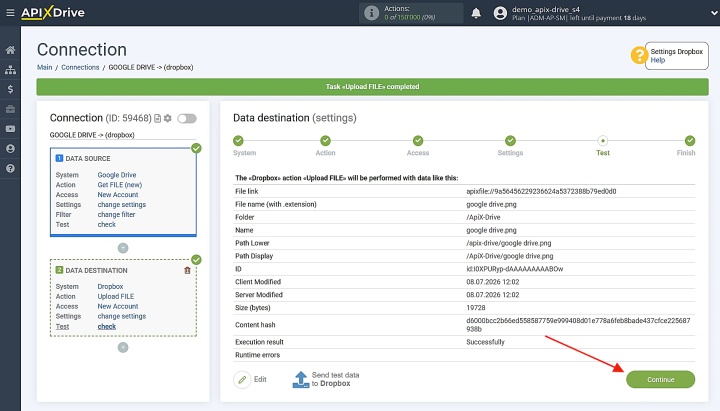The image size is (720, 411).
Task: Click change filter link
Action: (x=116, y=214)
